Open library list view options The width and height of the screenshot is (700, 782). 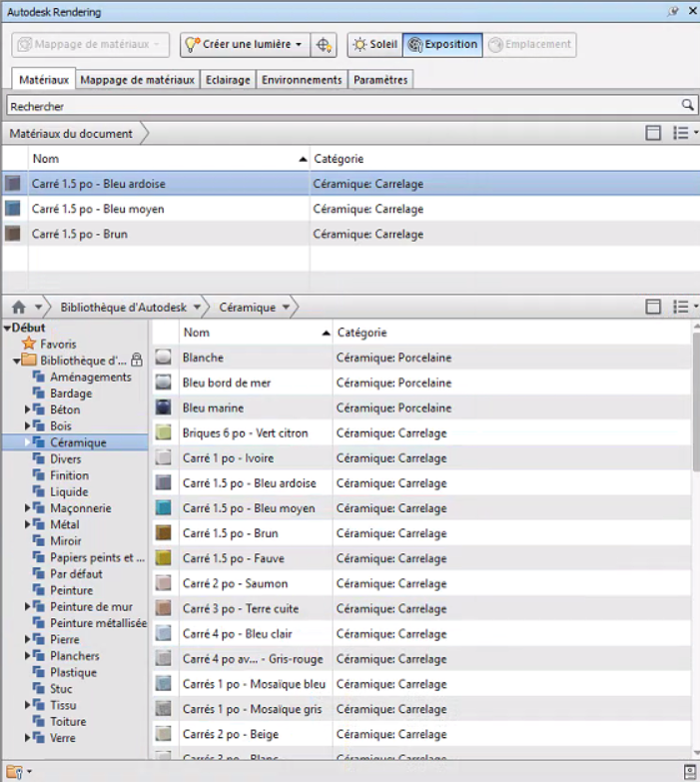tap(685, 307)
